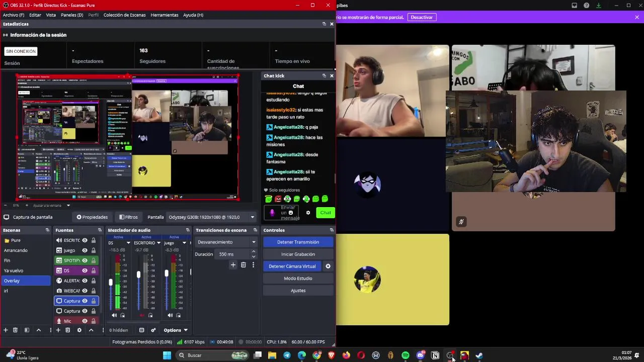Hide the WEBCAM source with its eye icon
This screenshot has height=362, width=644.
coord(85,291)
